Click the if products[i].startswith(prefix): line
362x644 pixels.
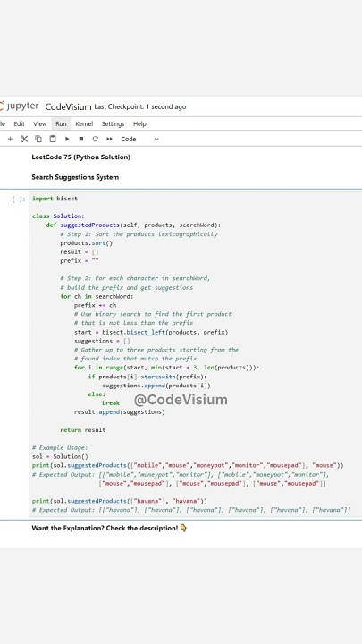click(x=147, y=377)
